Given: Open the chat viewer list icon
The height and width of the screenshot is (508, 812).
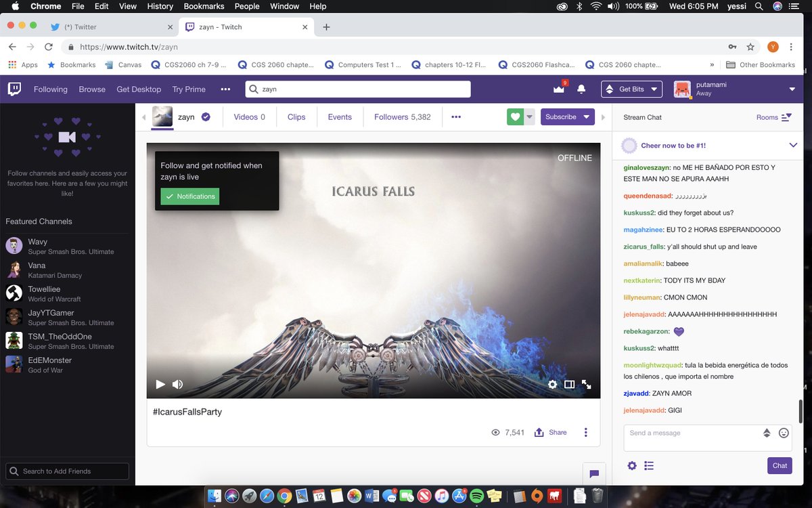Looking at the screenshot, I should pyautogui.click(x=649, y=465).
